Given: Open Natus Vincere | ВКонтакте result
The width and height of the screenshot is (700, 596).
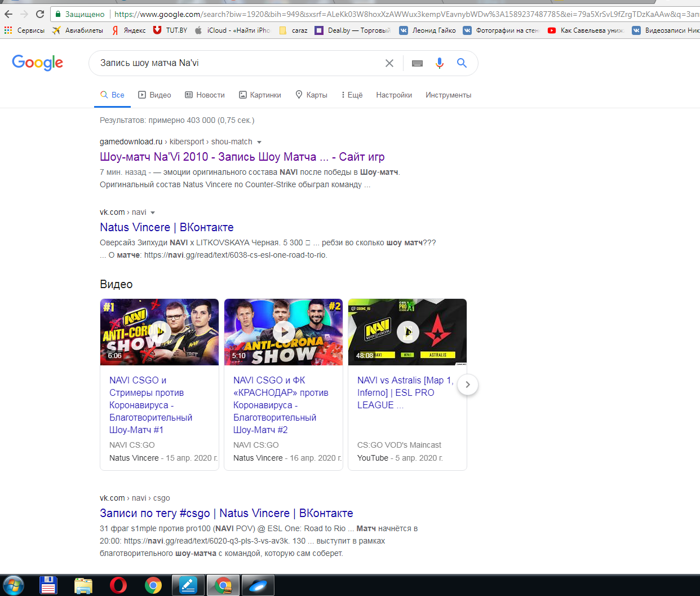Looking at the screenshot, I should click(x=167, y=227).
